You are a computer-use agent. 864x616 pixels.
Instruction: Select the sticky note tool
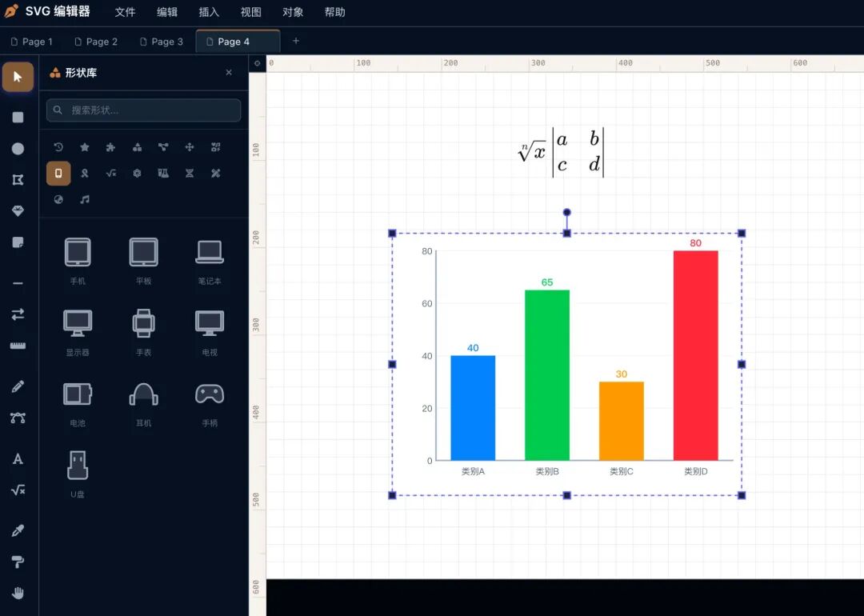tap(18, 242)
